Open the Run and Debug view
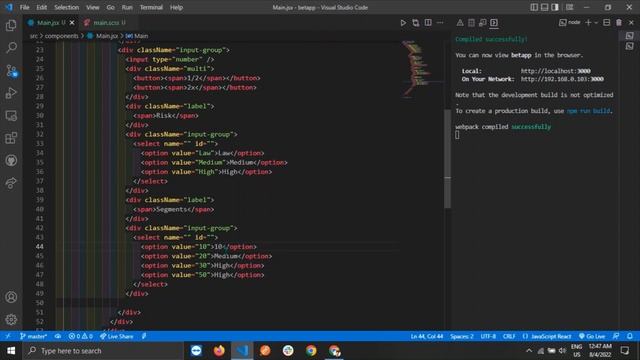640x360 pixels. [11, 93]
